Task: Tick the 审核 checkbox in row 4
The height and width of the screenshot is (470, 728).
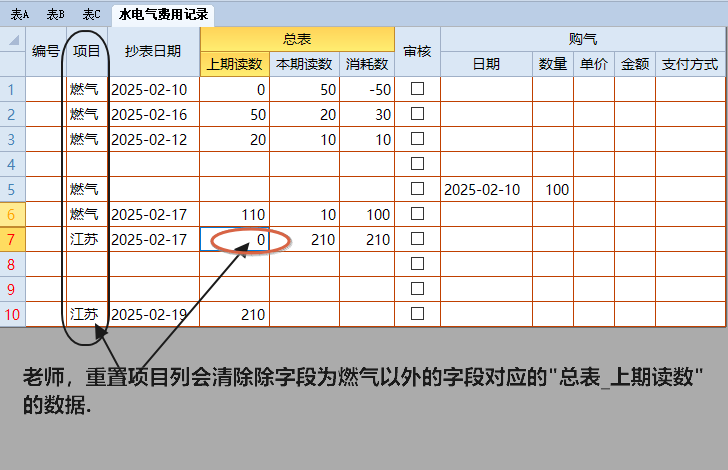Action: [417, 163]
